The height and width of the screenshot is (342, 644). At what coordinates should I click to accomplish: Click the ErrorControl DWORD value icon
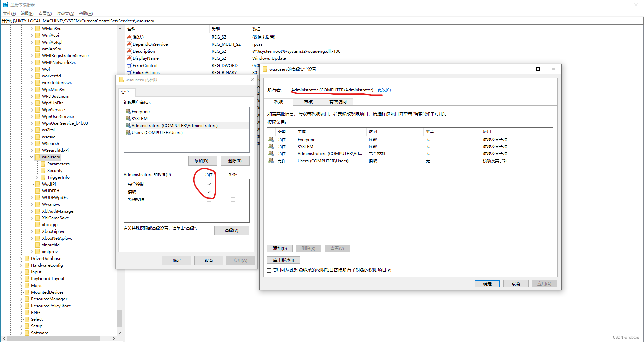coord(129,65)
